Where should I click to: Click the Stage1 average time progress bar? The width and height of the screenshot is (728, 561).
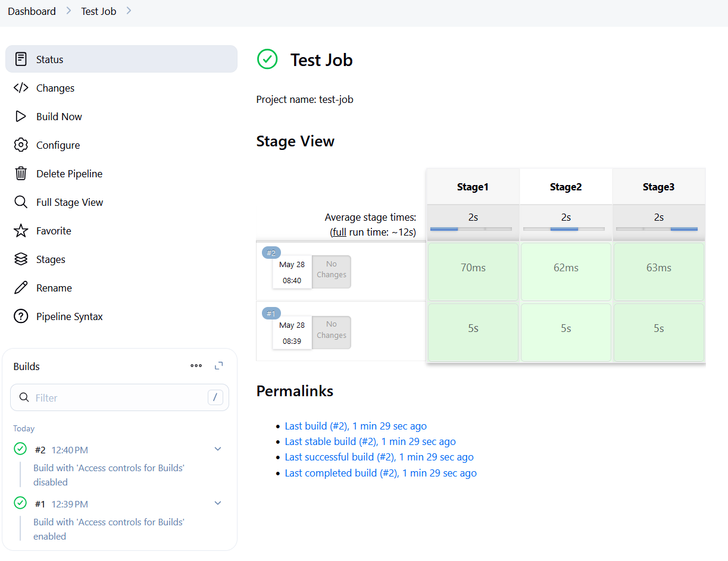point(471,229)
